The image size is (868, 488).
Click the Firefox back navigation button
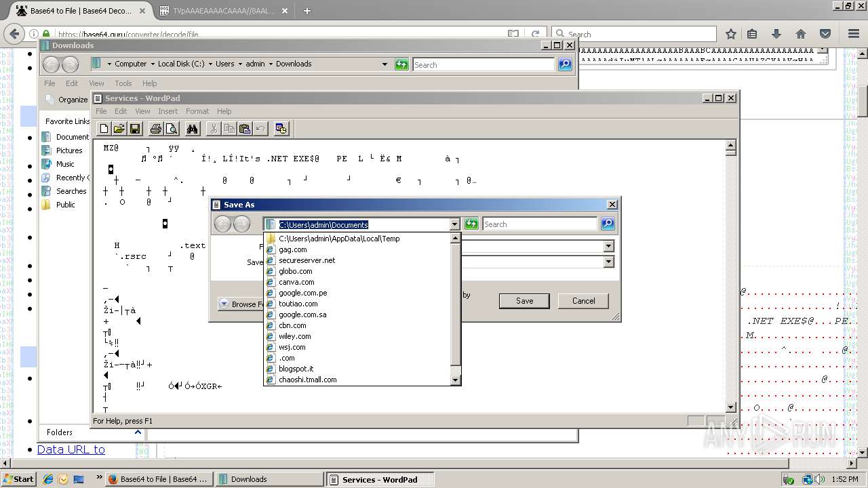[14, 33]
